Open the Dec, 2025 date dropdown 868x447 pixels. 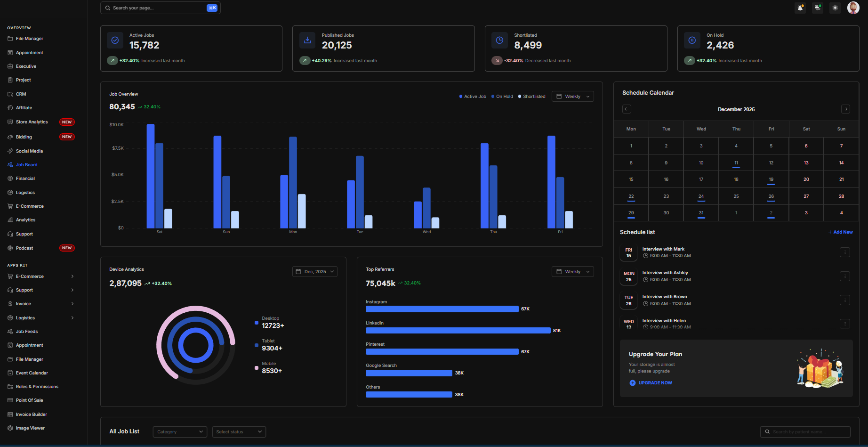314,272
